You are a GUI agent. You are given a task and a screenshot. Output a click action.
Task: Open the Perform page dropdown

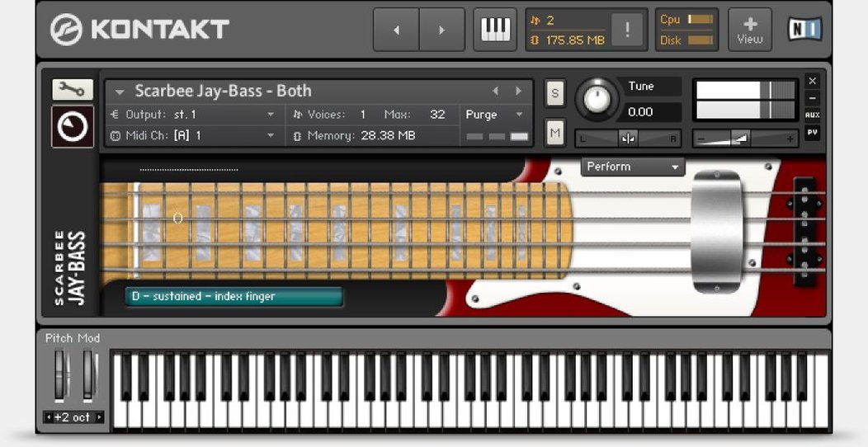[633, 167]
